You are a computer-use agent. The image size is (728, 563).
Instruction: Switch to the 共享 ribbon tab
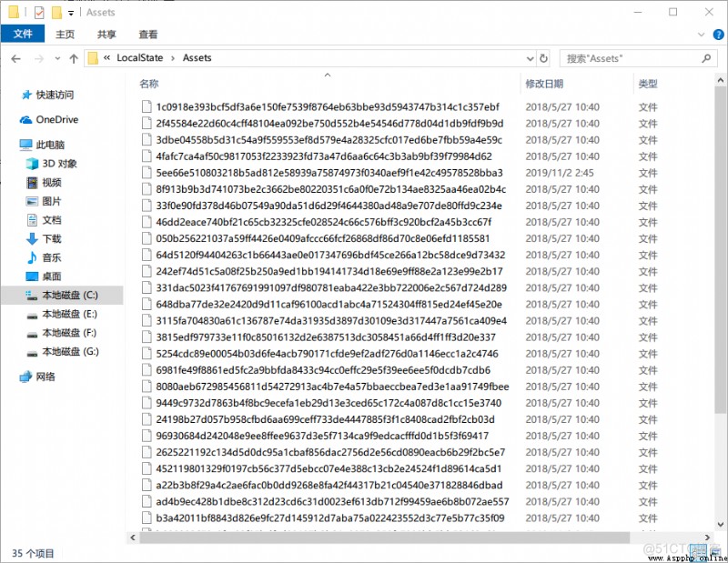[106, 35]
